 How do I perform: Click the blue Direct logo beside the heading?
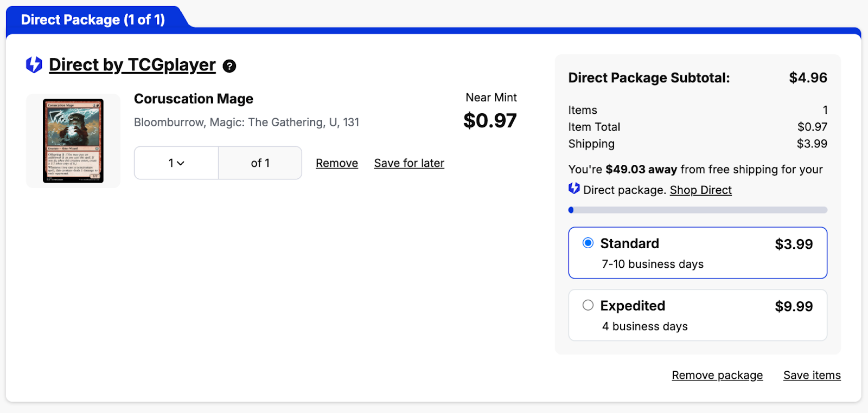[34, 64]
